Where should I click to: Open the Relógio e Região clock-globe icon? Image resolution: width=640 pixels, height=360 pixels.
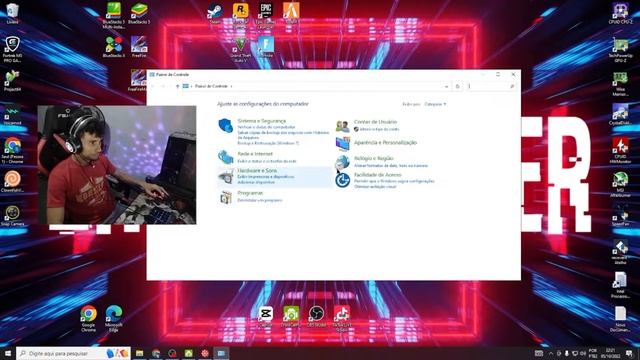click(x=342, y=162)
